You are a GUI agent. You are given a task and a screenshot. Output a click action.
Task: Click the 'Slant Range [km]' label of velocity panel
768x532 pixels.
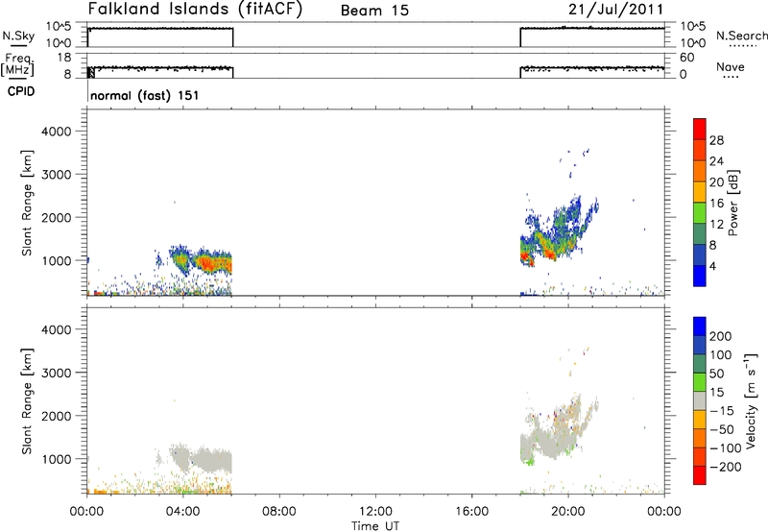27,401
